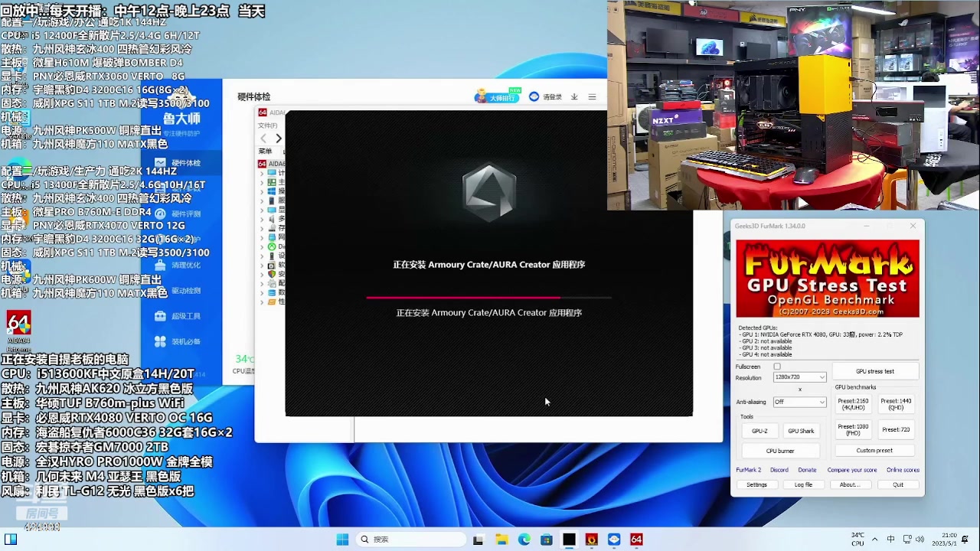Viewport: 980px width, 551px height.
Task: Open the AIDA64 Extreme desktop shortcut
Action: tap(18, 330)
